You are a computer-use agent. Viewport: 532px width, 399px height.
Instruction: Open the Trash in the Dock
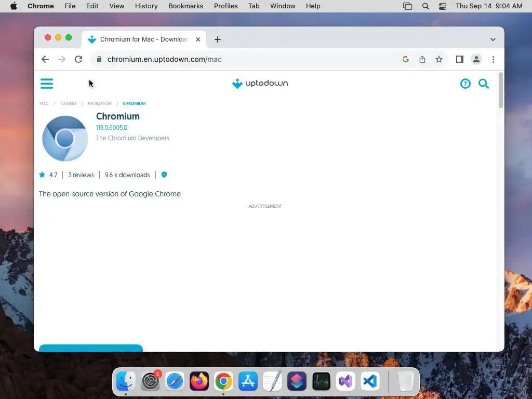click(406, 381)
